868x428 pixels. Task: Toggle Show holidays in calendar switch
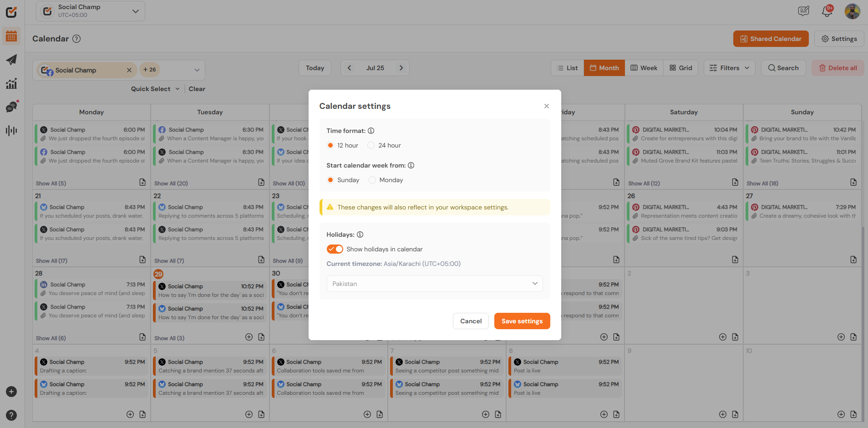tap(335, 249)
